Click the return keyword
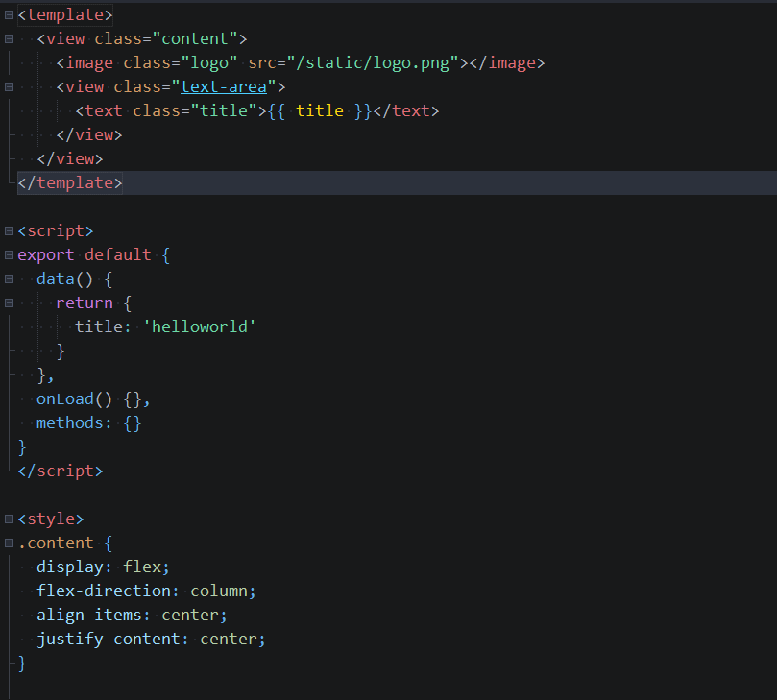Image resolution: width=777 pixels, height=700 pixels. coord(85,302)
